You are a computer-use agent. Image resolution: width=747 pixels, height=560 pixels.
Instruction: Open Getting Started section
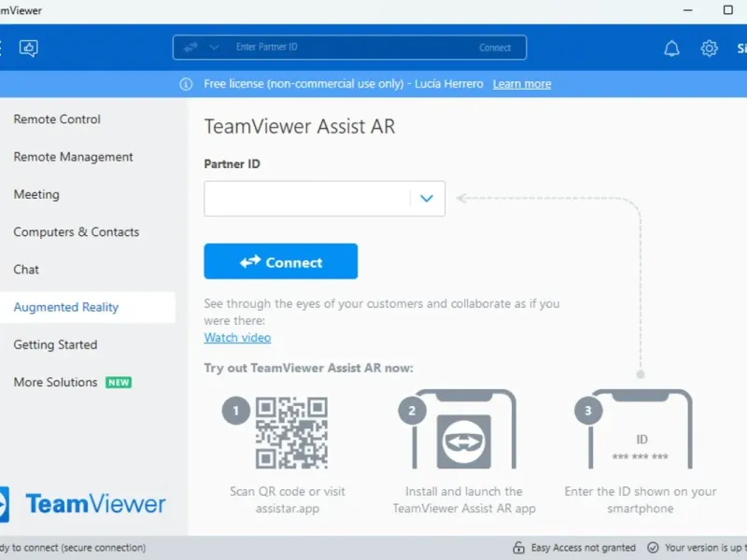(x=55, y=344)
